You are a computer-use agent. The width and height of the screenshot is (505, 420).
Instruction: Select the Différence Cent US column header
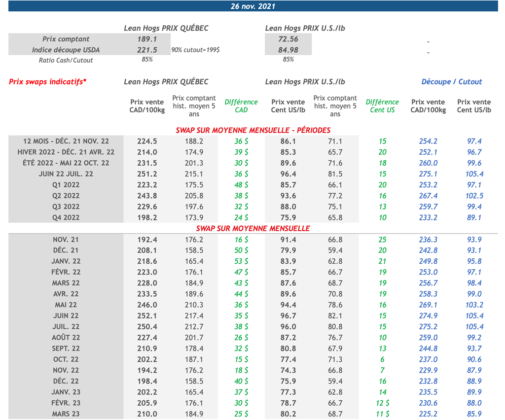(382, 106)
